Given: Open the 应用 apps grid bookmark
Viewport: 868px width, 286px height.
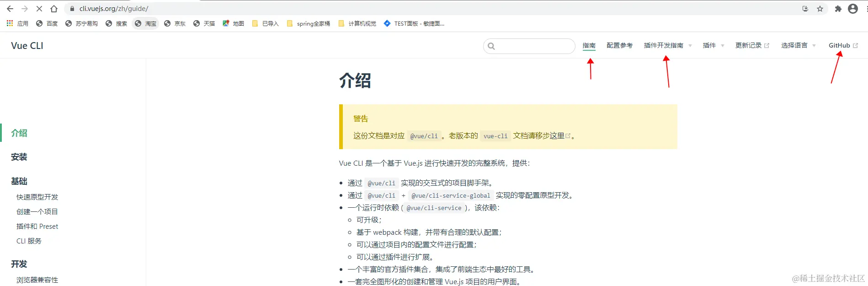Looking at the screenshot, I should [x=17, y=23].
